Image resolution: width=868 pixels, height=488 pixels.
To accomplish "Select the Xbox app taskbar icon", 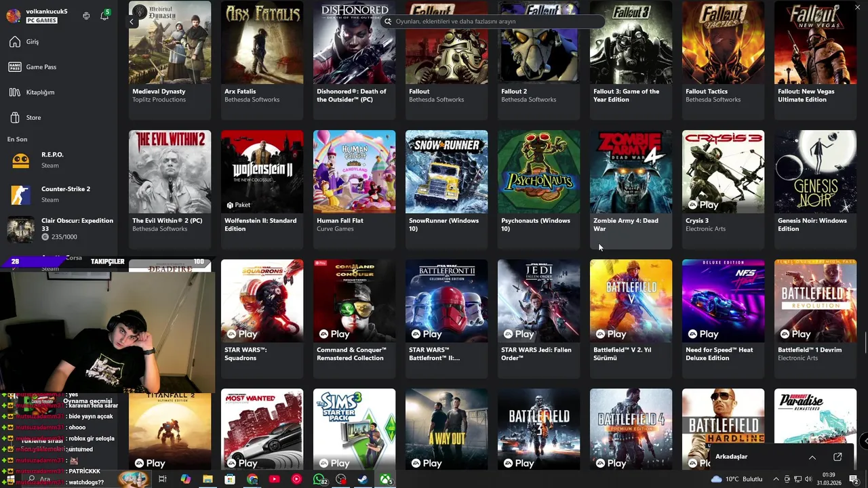I will 386,479.
